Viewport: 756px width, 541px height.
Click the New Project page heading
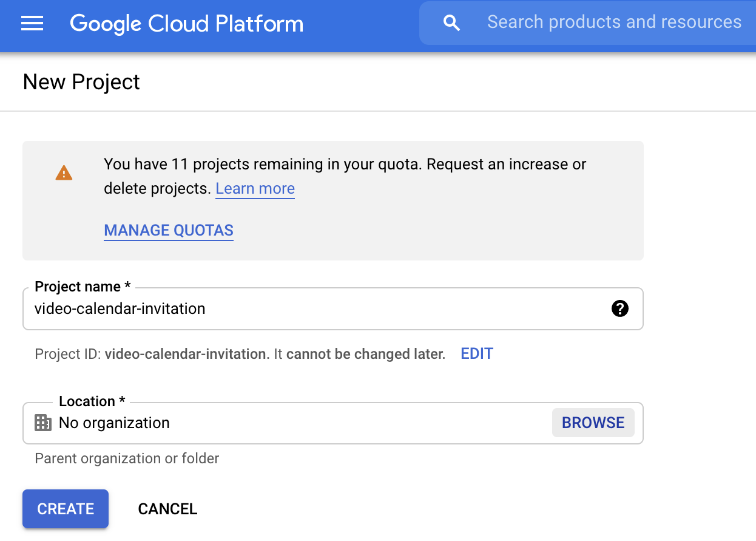point(81,82)
